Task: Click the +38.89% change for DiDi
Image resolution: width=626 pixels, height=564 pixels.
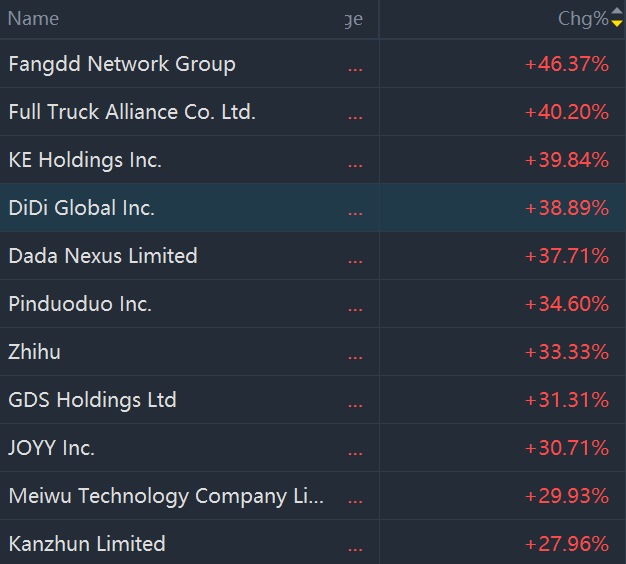Action: (x=567, y=208)
